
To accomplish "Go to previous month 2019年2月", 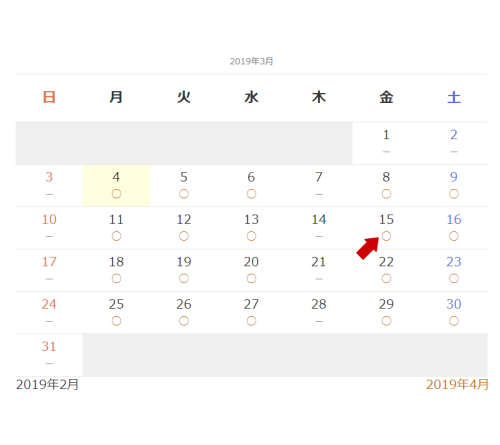I will pyautogui.click(x=47, y=384).
